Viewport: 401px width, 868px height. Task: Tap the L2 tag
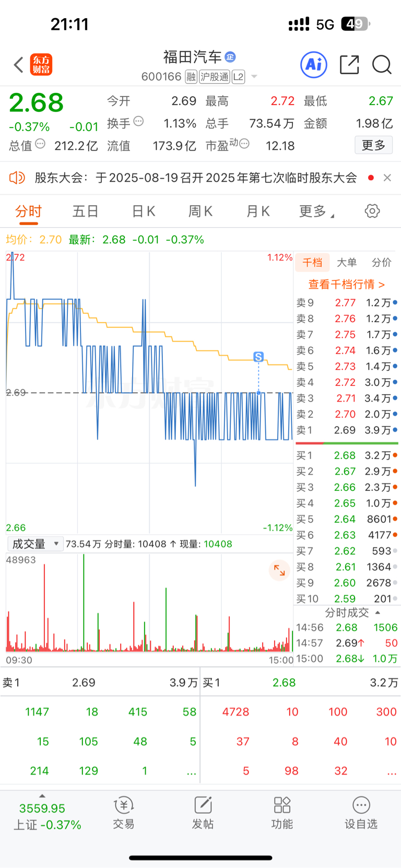[x=239, y=77]
